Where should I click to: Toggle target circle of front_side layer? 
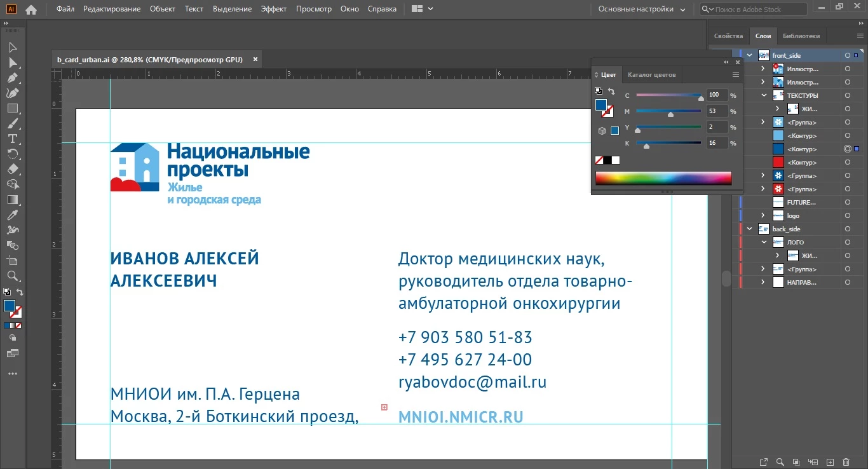[x=847, y=56]
